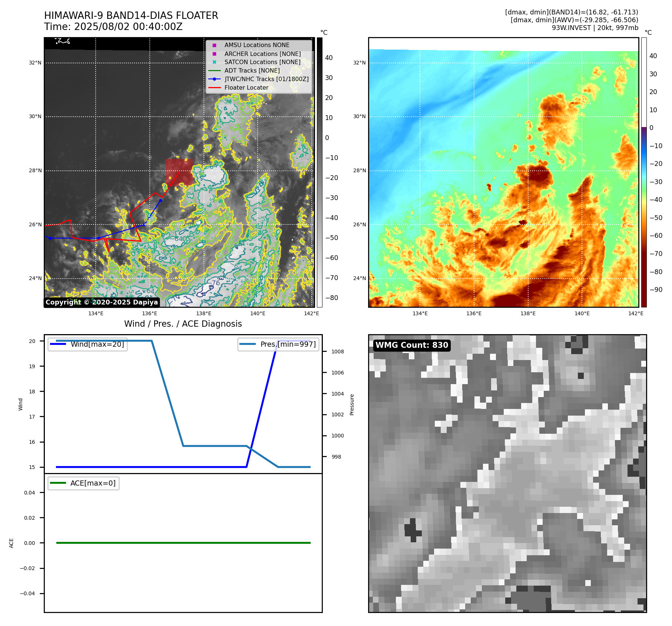The width and height of the screenshot is (672, 626).
Task: Click the vertical Pressure axis label
Action: (x=352, y=404)
